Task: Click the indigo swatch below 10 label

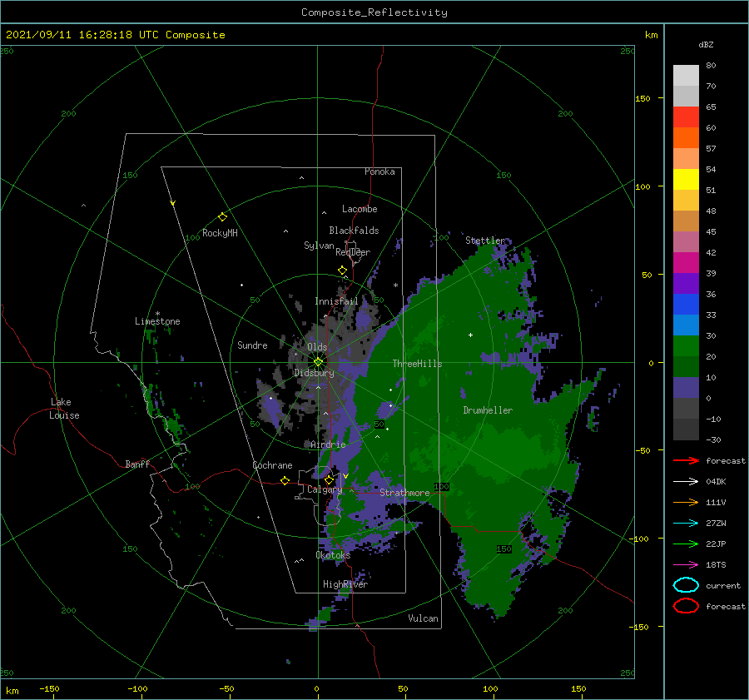Action: [686, 388]
